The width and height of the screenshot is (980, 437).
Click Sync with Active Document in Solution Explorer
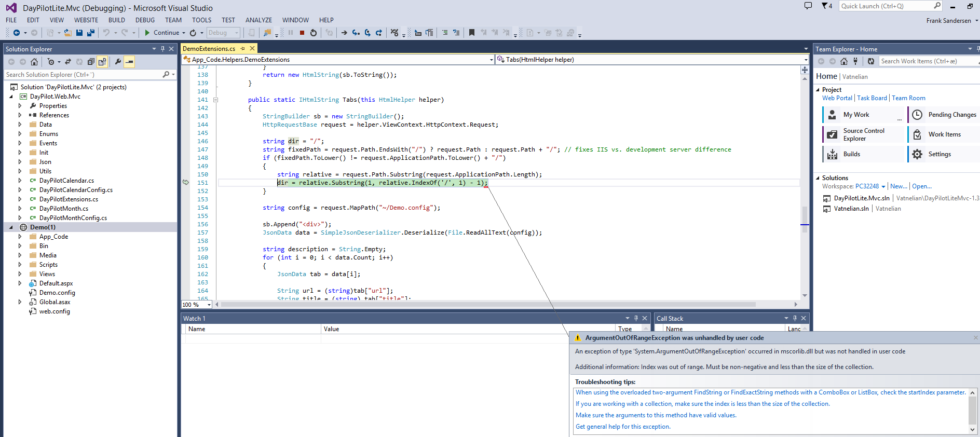point(68,62)
